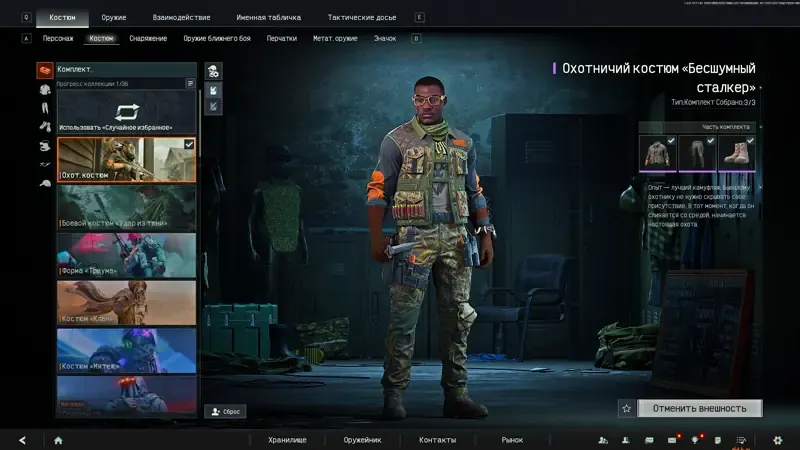Use «Случайное избранное» option
Image resolution: width=800 pixels, height=450 pixels.
126,113
